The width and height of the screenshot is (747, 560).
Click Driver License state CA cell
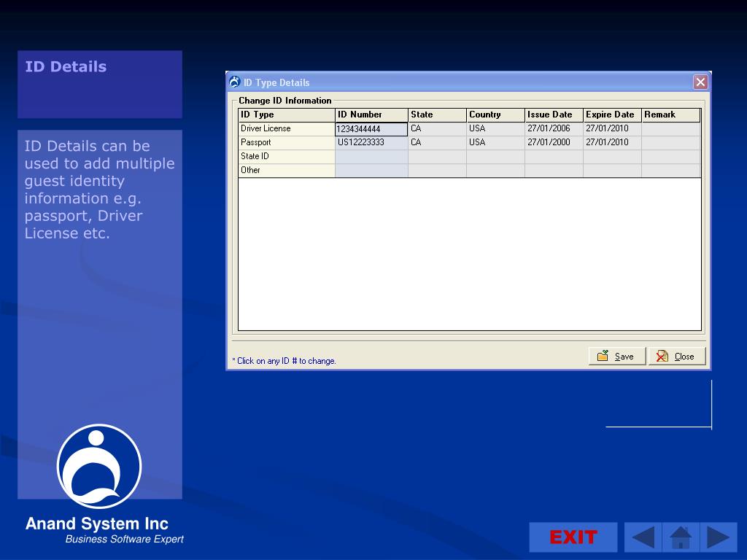click(x=437, y=128)
